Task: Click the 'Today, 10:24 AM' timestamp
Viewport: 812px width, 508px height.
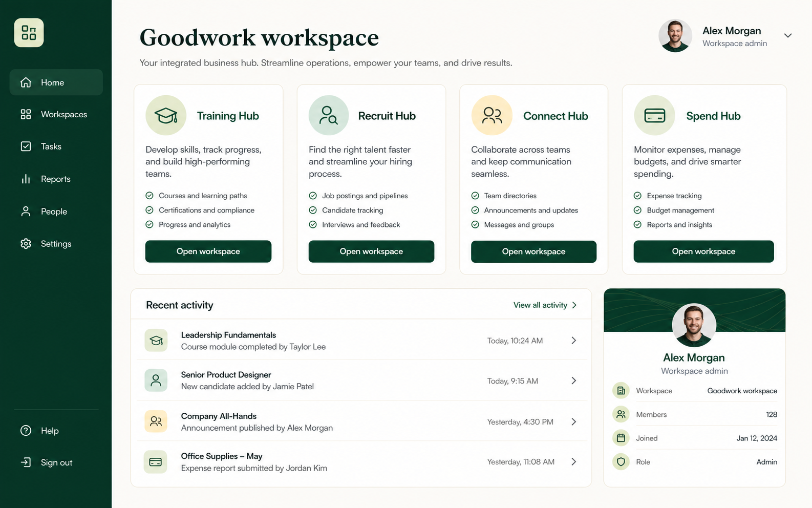Action: (x=515, y=341)
